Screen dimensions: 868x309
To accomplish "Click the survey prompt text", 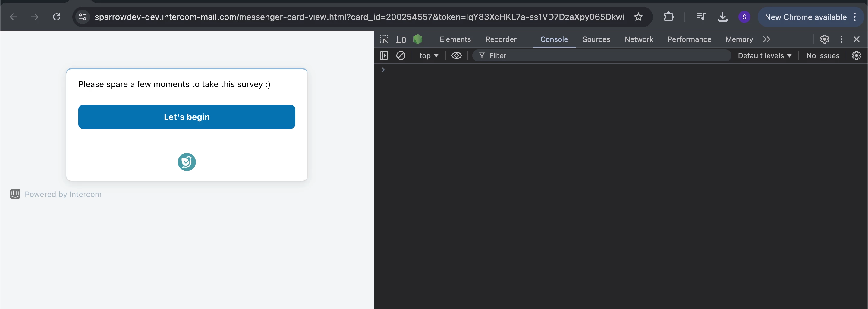I will (x=174, y=84).
